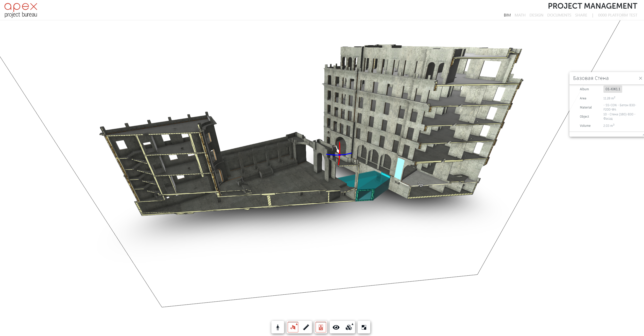Viewport: 644px width, 336px height.
Task: Click the apex project bureau logo
Action: [21, 10]
